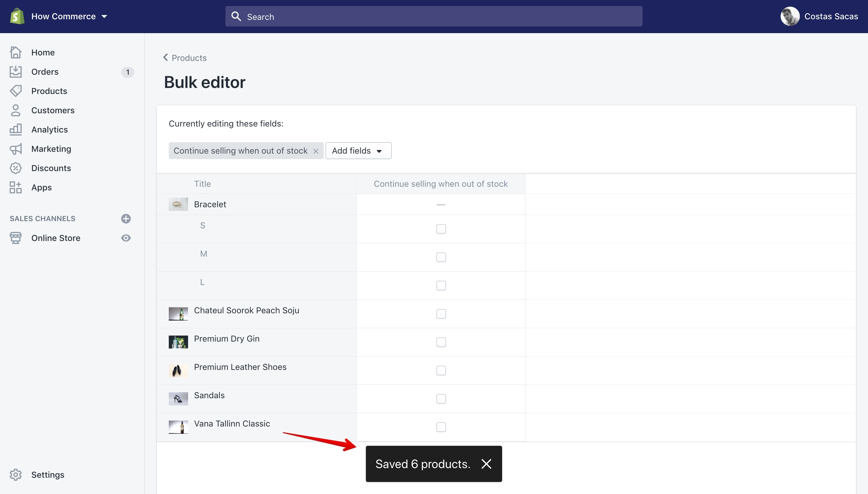Open Premium Dry Gin title
The image size is (868, 494).
(227, 339)
